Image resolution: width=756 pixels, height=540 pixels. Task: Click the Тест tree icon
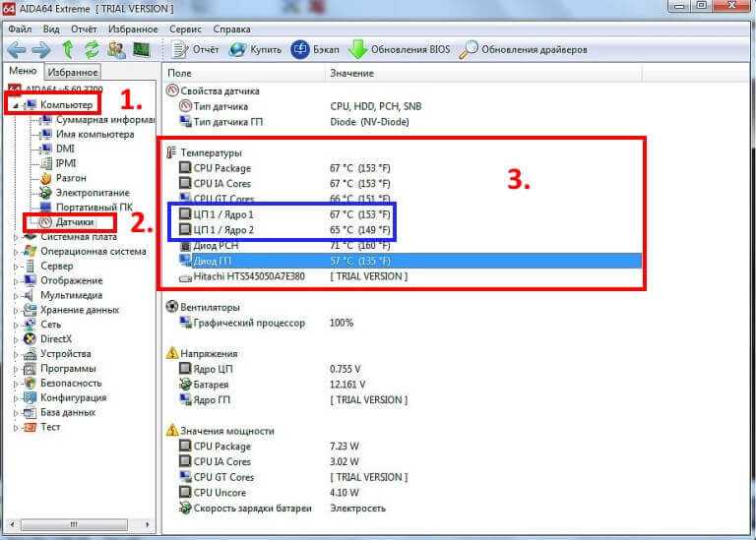tap(30, 427)
